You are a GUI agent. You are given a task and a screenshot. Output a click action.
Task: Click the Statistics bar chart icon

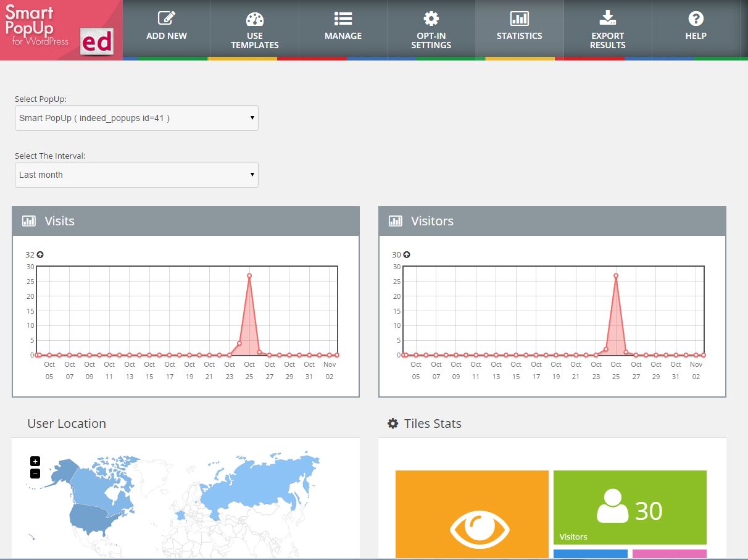coord(519,19)
